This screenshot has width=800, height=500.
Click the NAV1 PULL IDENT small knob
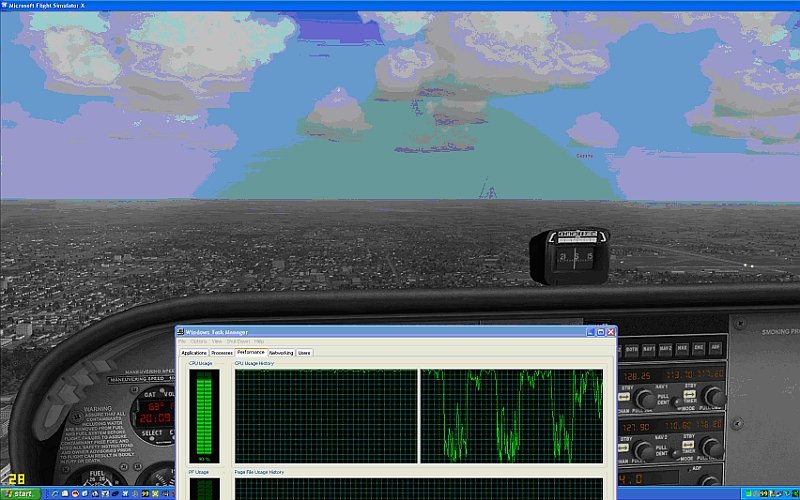click(x=676, y=402)
